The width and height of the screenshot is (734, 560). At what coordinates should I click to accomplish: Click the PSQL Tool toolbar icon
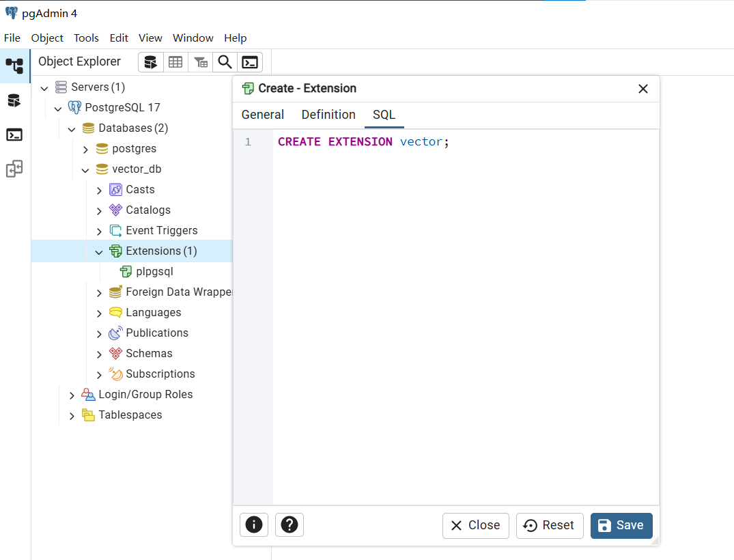[x=250, y=62]
